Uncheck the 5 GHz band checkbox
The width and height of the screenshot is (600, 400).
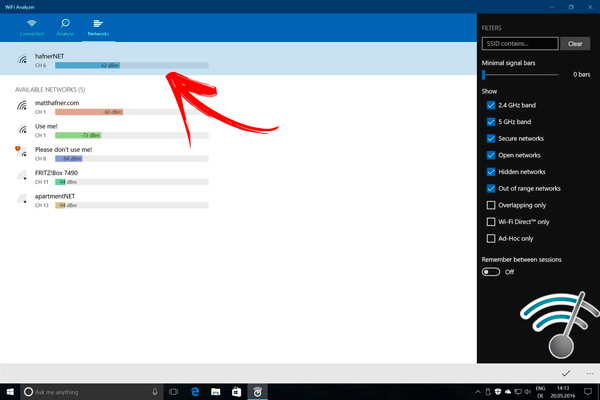pyautogui.click(x=491, y=122)
